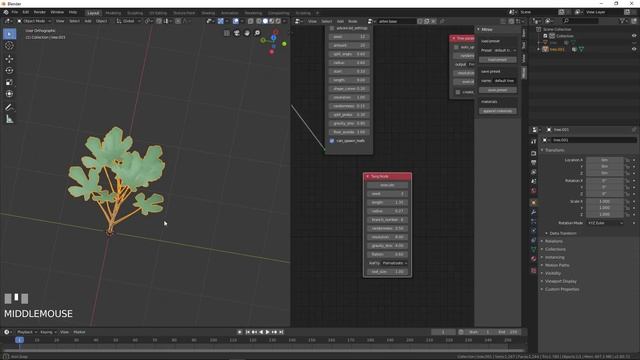Switch to the Modeling workspace tab
Image resolution: width=640 pixels, height=360 pixels.
113,13
